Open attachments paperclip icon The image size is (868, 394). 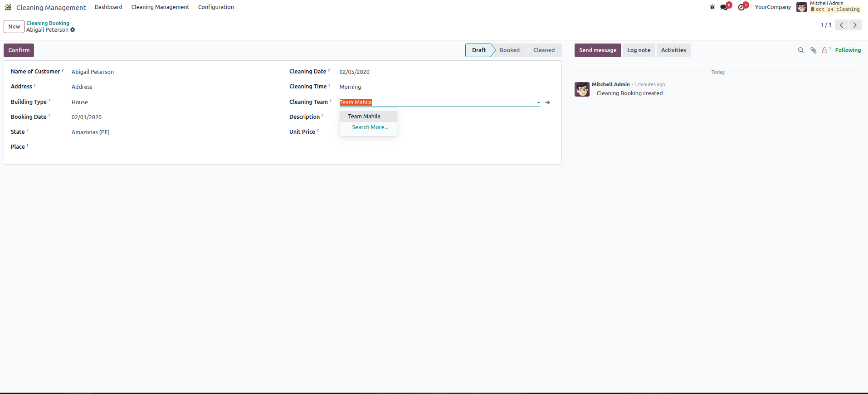pyautogui.click(x=813, y=50)
